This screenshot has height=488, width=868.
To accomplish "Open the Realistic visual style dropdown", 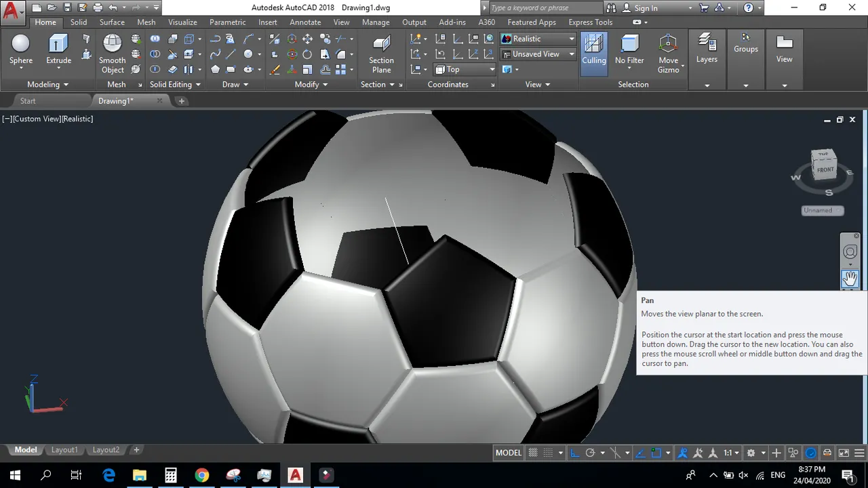I will click(x=538, y=39).
